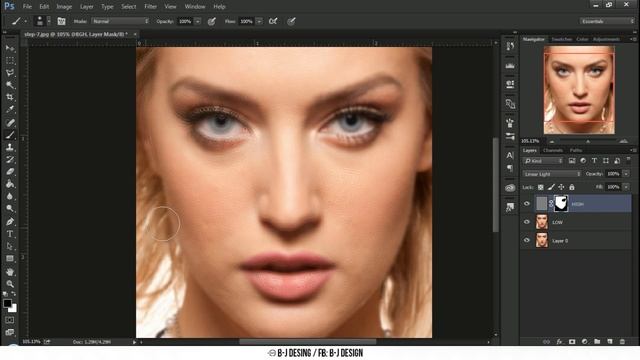640x360 pixels.
Task: Hide the HIGH layer
Action: [x=527, y=204]
